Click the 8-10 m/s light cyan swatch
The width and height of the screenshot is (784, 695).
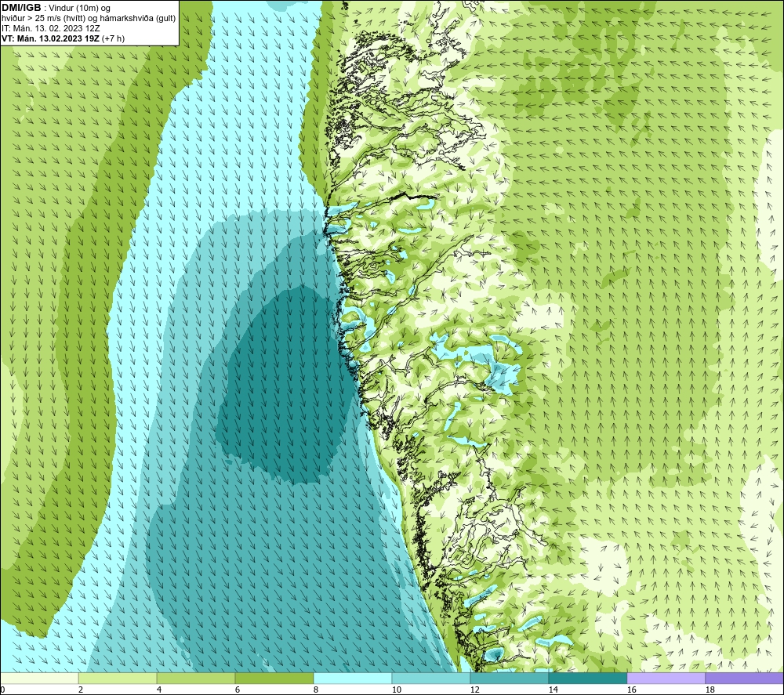353,678
